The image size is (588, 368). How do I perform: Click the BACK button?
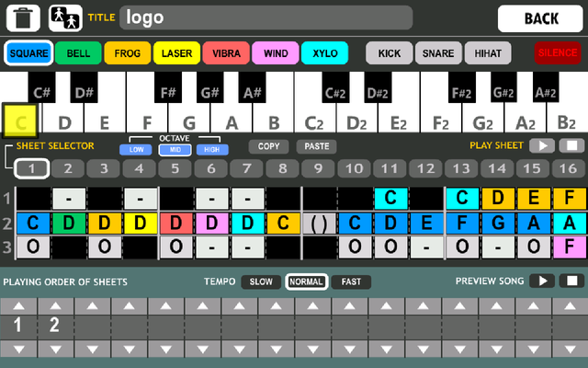coord(540,18)
